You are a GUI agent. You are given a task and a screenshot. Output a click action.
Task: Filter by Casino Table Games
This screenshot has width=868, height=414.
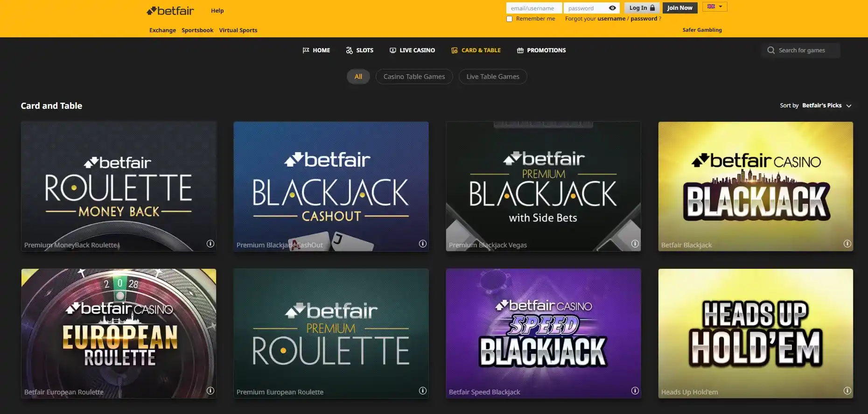tap(414, 77)
